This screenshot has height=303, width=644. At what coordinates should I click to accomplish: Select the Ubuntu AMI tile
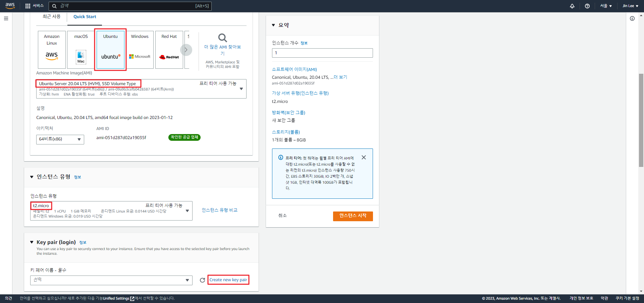coord(110,50)
